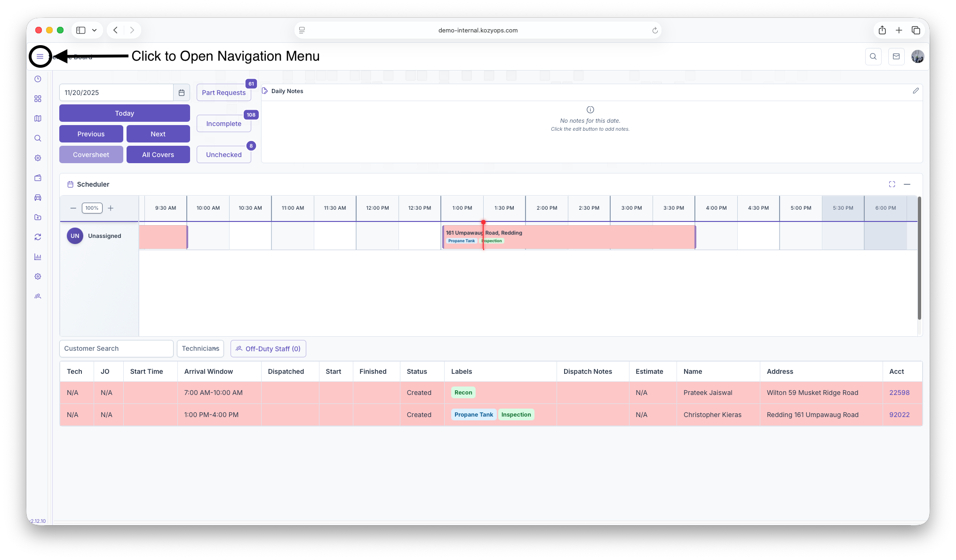Edit Daily Notes with pencil icon
956x560 pixels.
tap(916, 91)
